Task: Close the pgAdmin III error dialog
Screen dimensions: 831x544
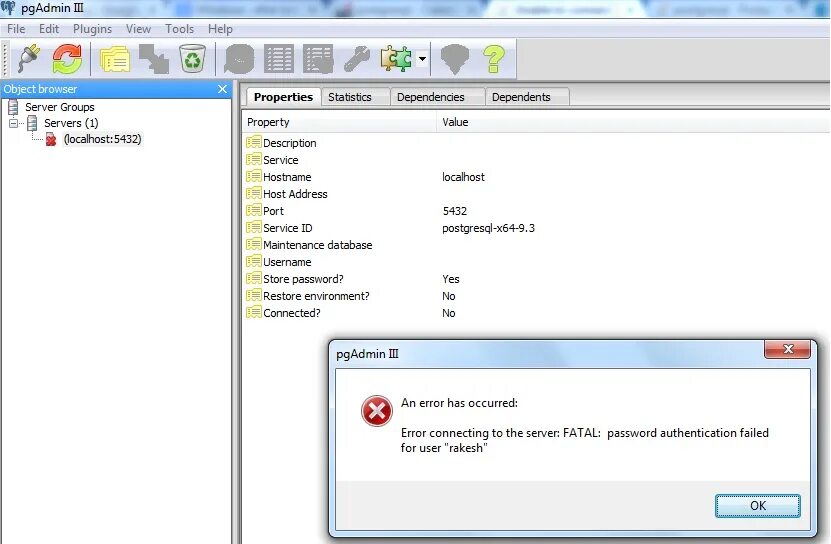Action: pyautogui.click(x=788, y=348)
